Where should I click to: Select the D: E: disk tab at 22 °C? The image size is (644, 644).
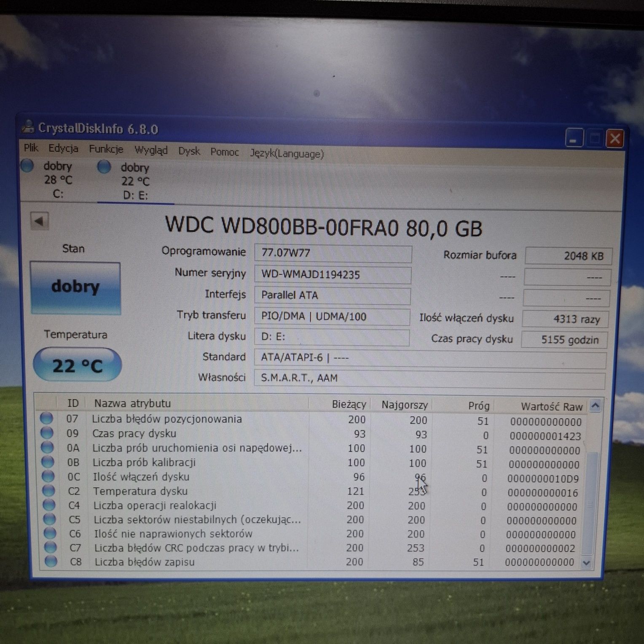coord(135,181)
